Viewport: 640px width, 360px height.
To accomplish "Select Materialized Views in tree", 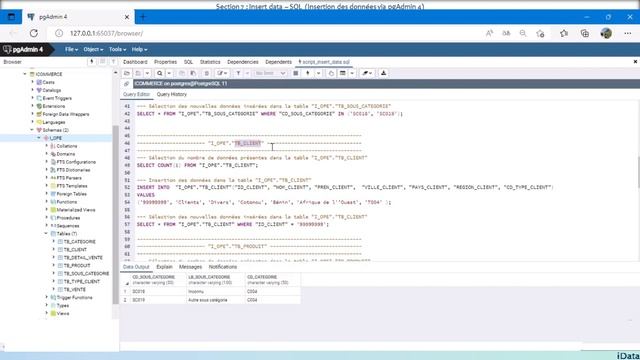I will tap(76, 210).
